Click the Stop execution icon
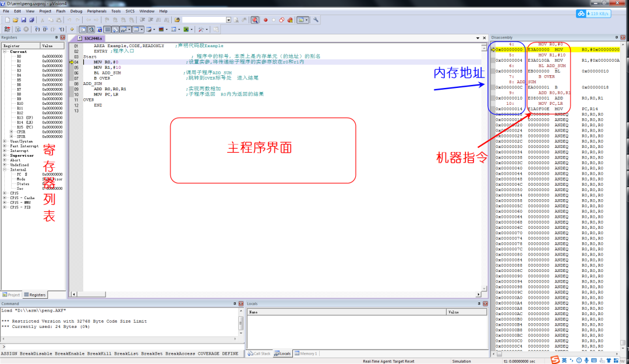Screen dimensions: 629x364 (x=26, y=29)
